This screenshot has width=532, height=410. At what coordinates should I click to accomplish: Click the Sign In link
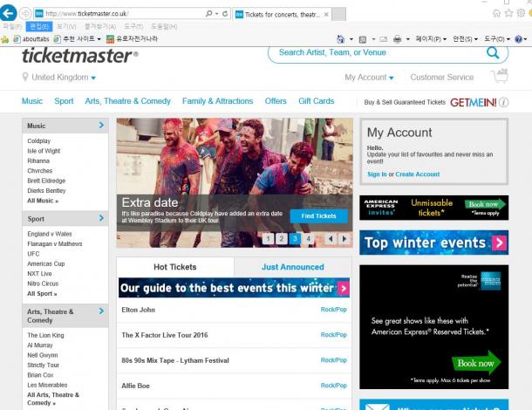tap(377, 174)
